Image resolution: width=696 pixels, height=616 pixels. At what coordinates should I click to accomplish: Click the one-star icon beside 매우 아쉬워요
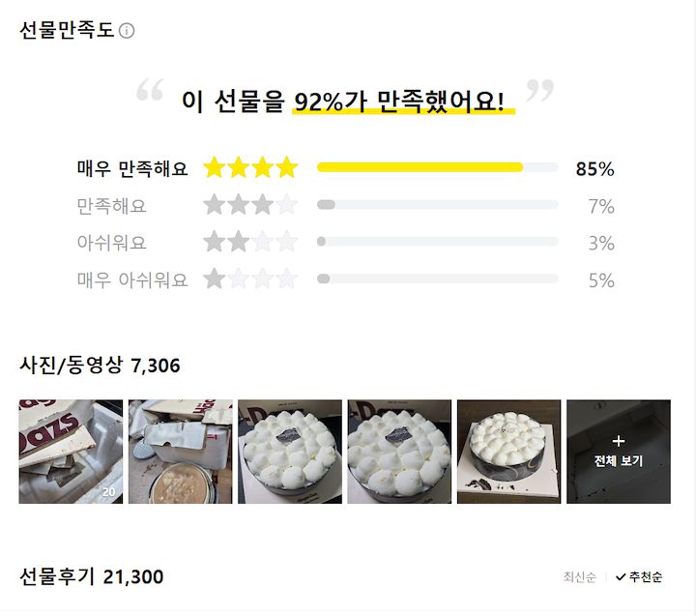tap(250, 280)
